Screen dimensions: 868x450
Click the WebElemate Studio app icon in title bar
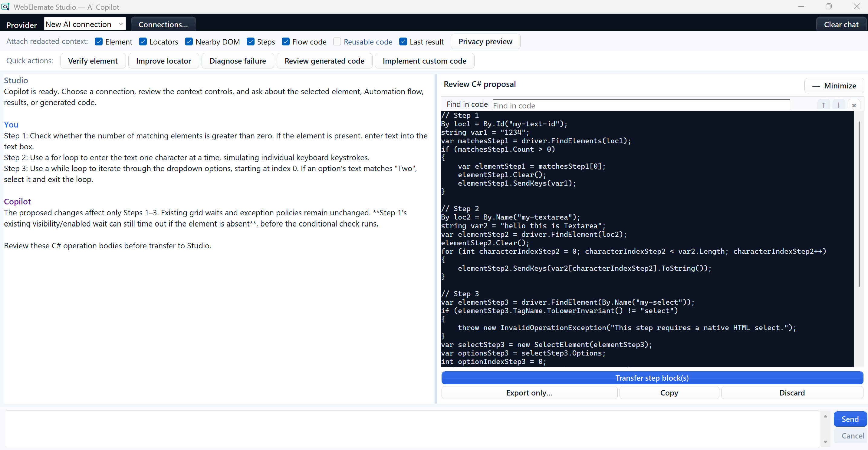[5, 7]
